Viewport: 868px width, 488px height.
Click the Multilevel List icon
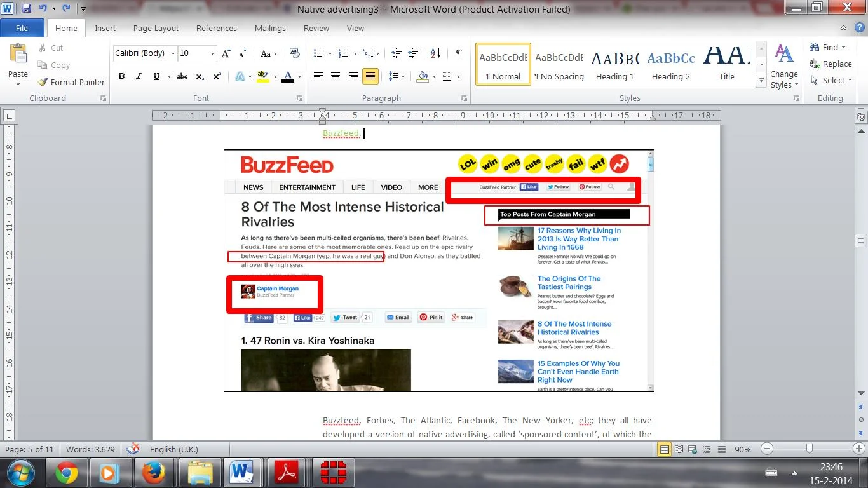(x=367, y=53)
